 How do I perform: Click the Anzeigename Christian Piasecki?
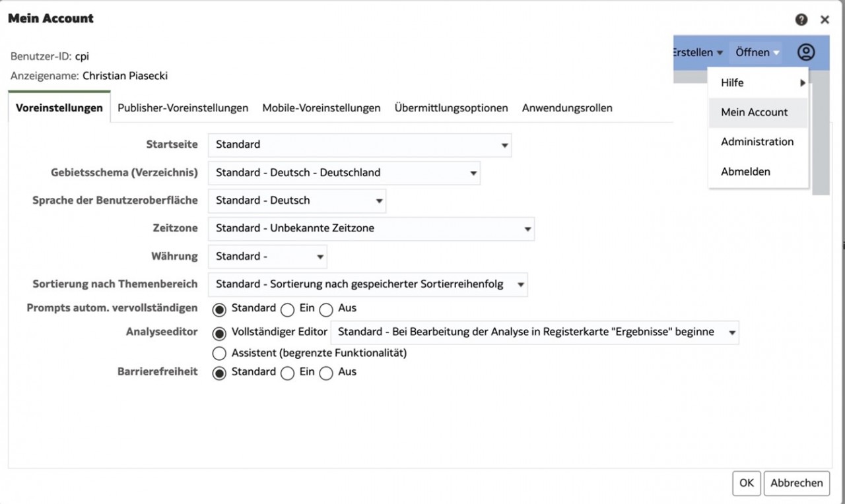[x=125, y=76]
